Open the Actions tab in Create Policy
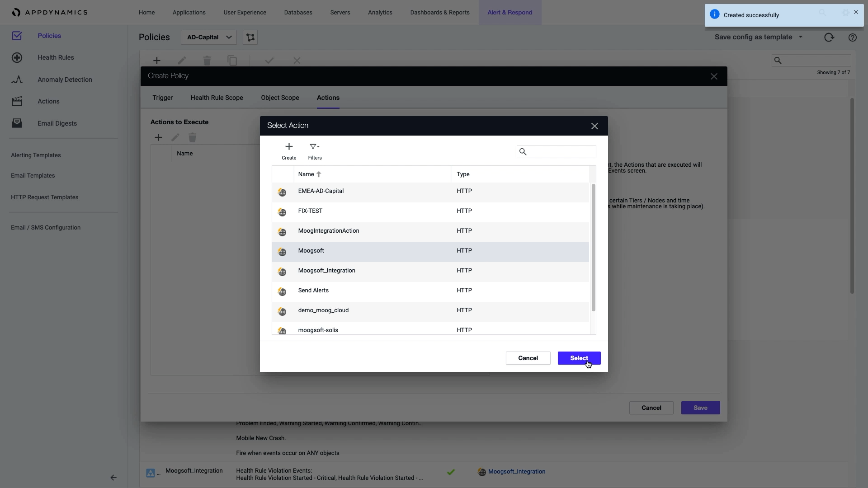Screen dimensions: 868x488 (328, 98)
